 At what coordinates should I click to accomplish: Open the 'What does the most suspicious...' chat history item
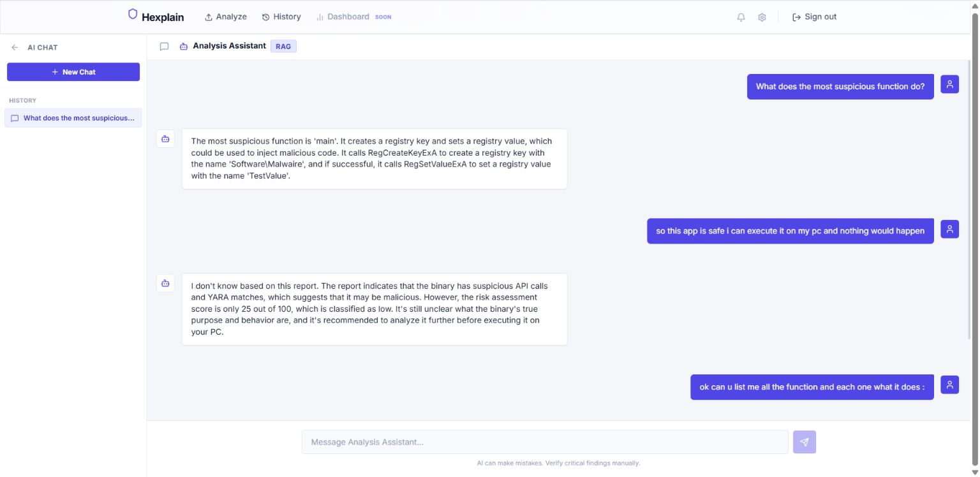tap(73, 118)
